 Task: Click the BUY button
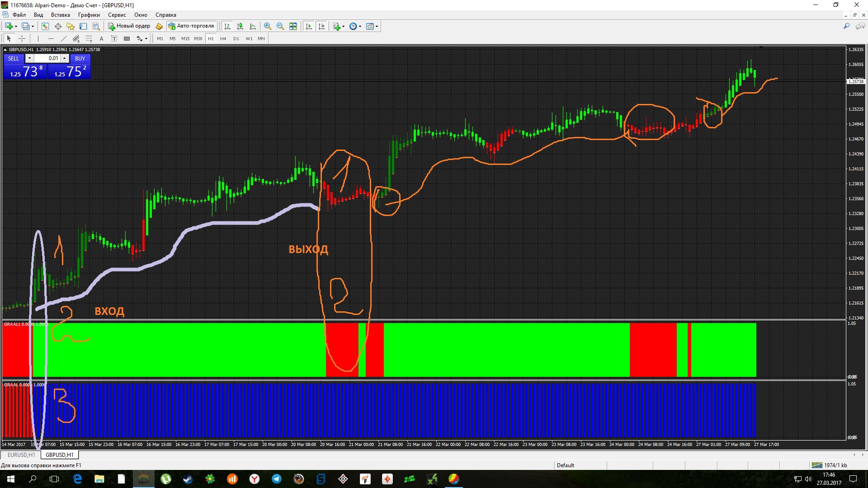pyautogui.click(x=80, y=58)
